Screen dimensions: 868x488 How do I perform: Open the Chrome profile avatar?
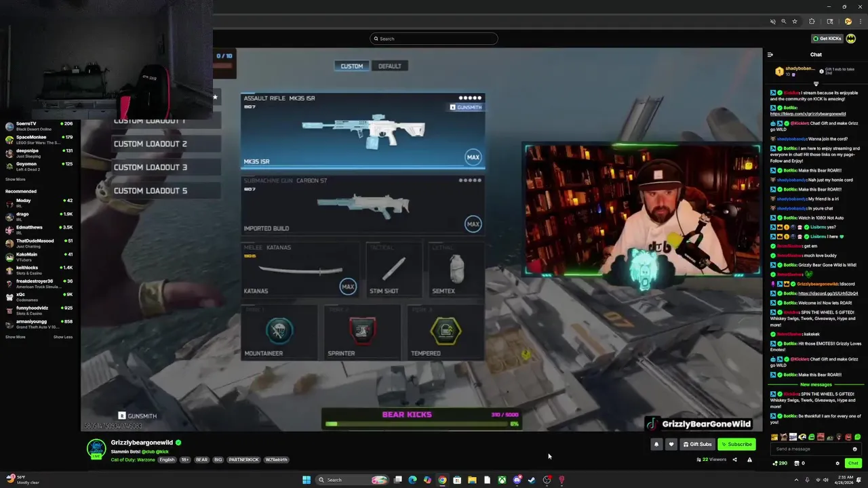tap(848, 22)
